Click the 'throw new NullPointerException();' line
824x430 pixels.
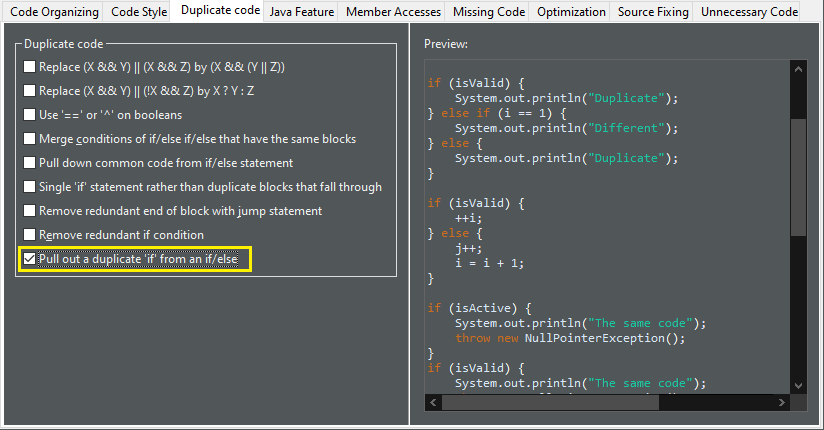(x=570, y=338)
